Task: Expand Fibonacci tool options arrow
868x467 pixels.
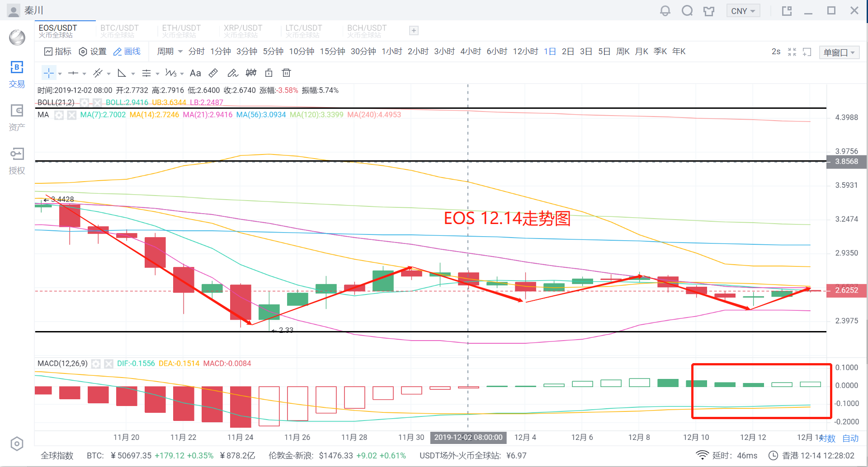Action: point(157,74)
